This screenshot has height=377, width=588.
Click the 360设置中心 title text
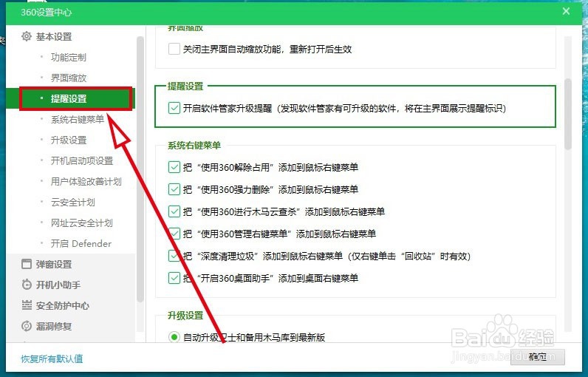coord(46,13)
